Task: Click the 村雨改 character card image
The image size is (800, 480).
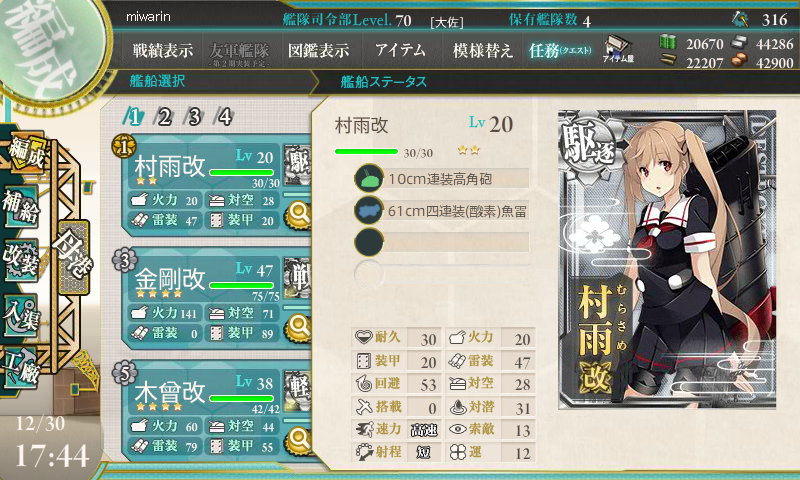Action: [x=667, y=259]
